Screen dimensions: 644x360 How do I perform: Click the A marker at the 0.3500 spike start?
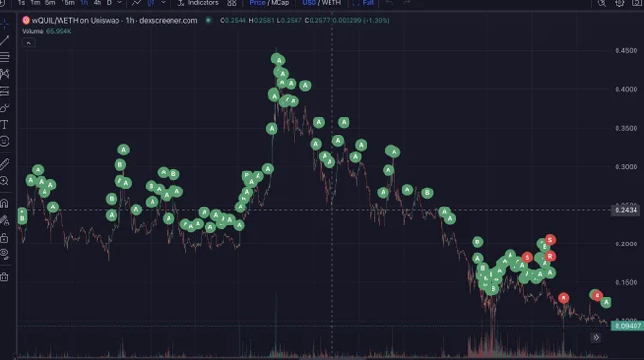click(x=272, y=129)
